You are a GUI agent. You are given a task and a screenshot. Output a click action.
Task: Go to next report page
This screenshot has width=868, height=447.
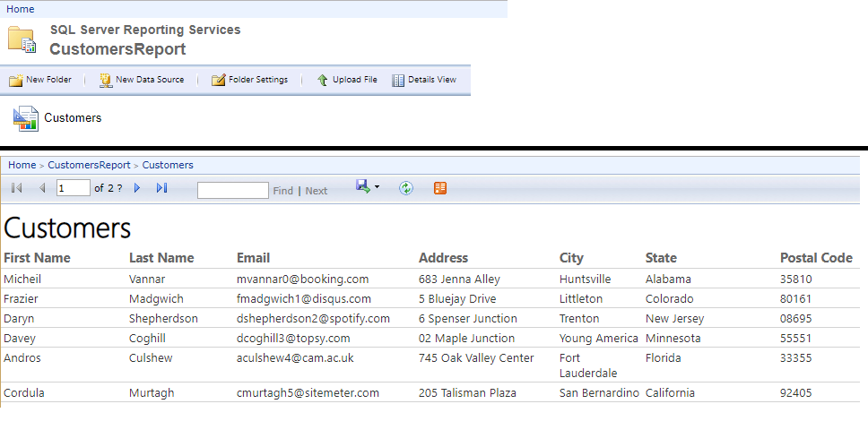coord(137,188)
